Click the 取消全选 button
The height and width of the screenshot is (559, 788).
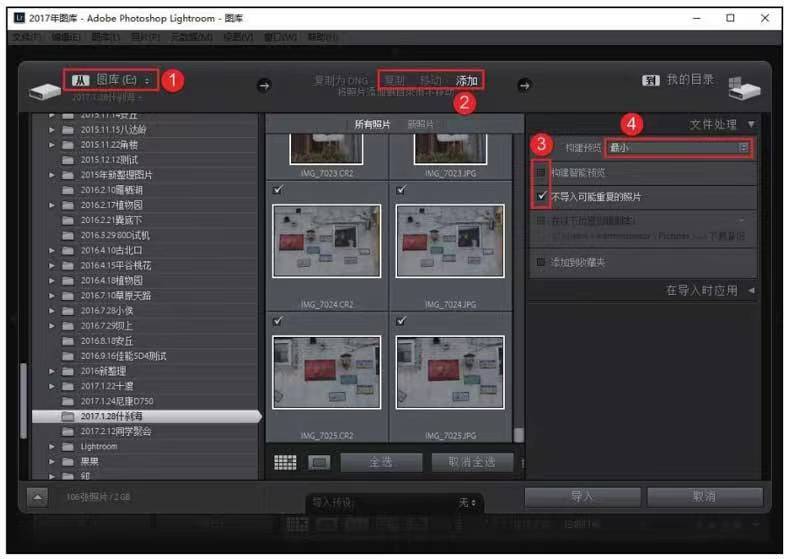click(x=472, y=462)
